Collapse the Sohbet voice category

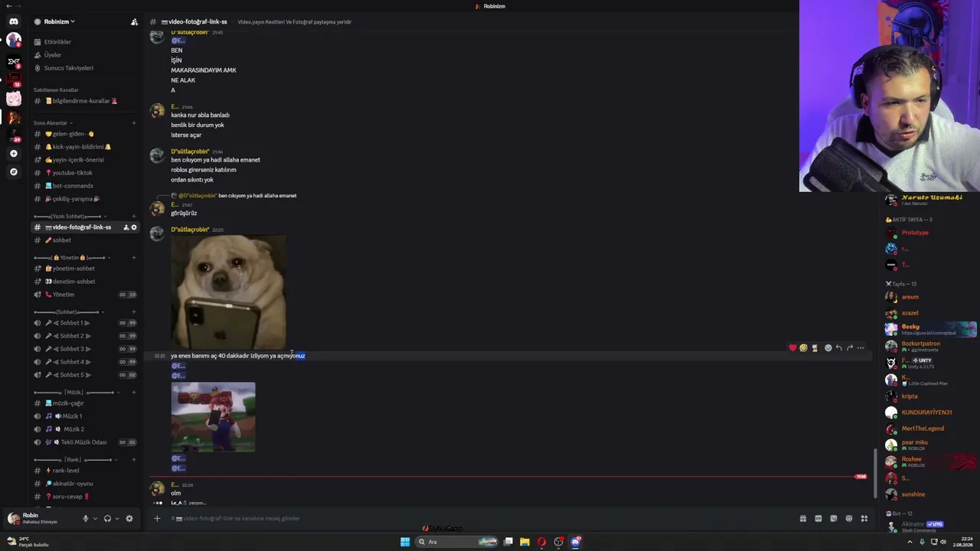pos(68,312)
